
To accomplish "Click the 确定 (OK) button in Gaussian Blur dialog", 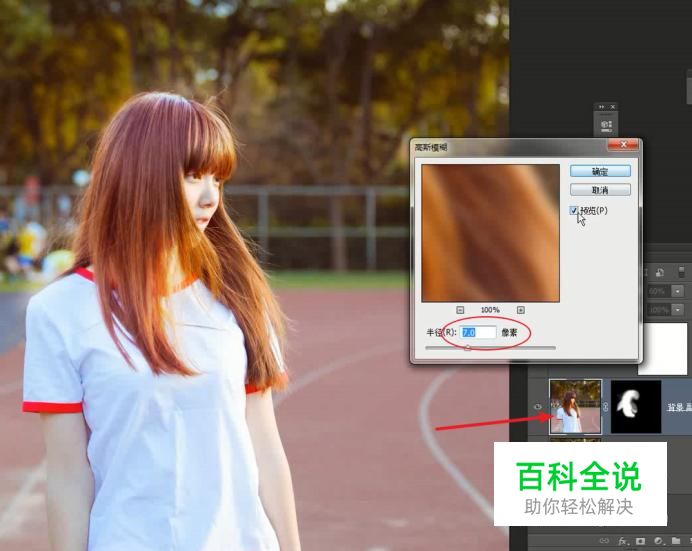I will pos(600,171).
